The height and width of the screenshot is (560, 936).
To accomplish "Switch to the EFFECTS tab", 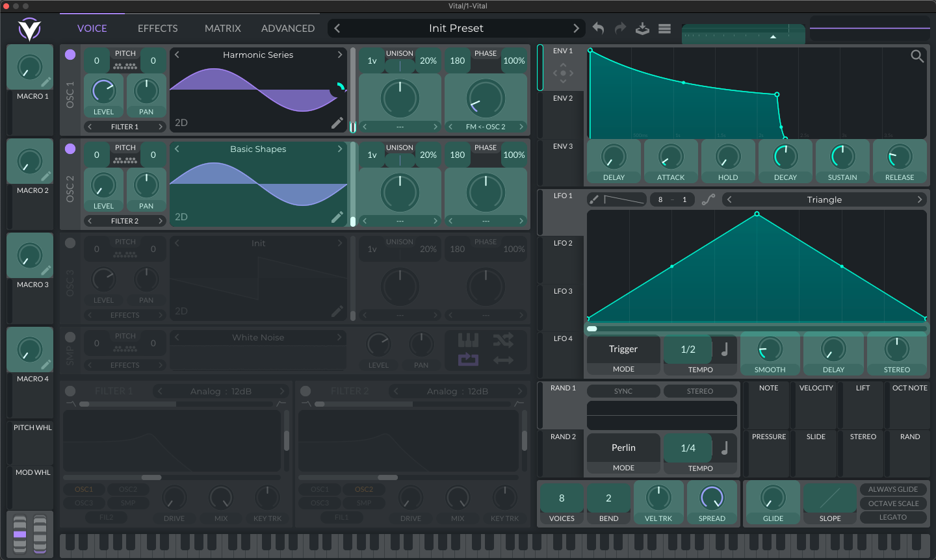I will click(158, 29).
